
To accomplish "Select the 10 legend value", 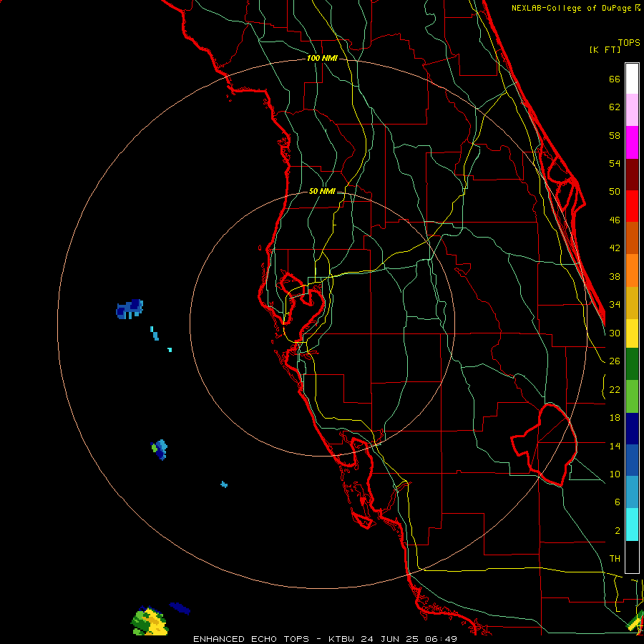I will (x=615, y=474).
